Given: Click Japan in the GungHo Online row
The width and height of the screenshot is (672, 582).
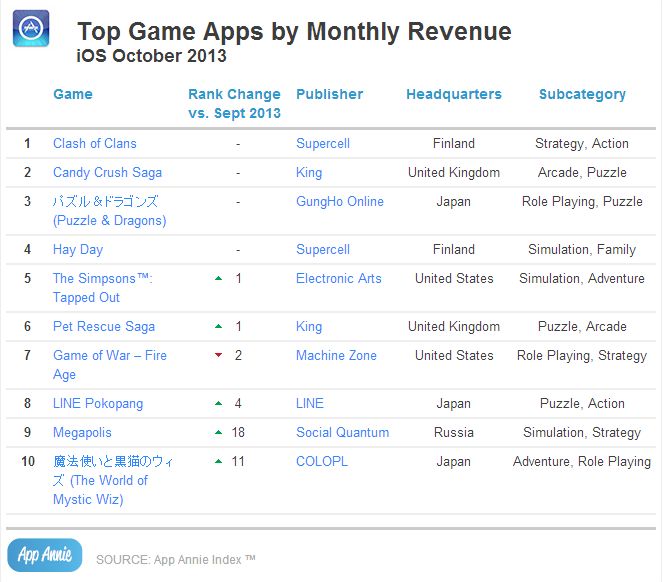Looking at the screenshot, I should (x=453, y=201).
